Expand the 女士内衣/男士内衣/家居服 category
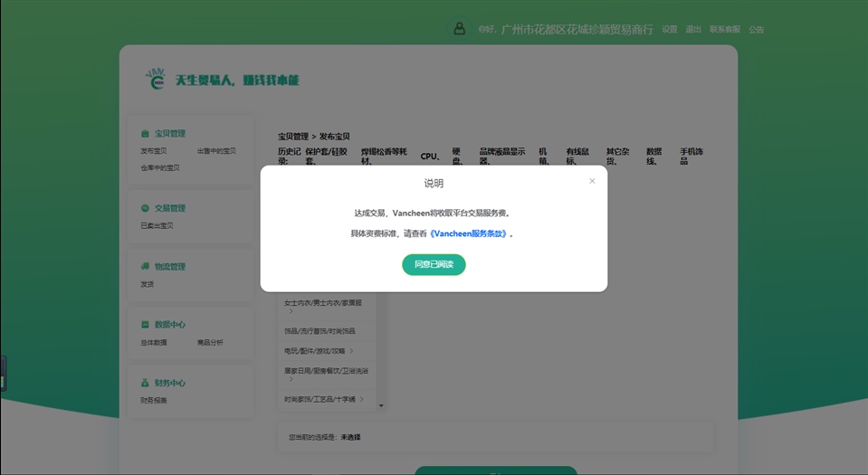Image resolution: width=868 pixels, height=475 pixels. [x=326, y=307]
